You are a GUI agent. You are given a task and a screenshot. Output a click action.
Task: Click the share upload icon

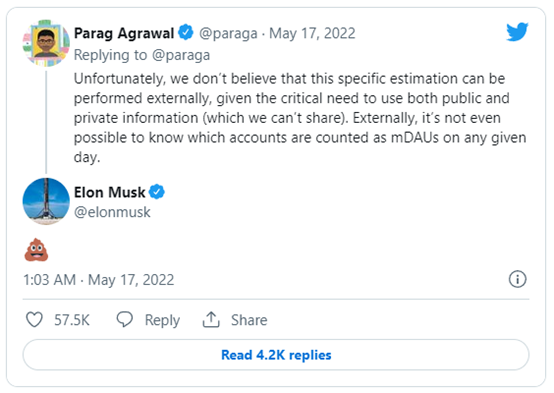click(x=211, y=319)
